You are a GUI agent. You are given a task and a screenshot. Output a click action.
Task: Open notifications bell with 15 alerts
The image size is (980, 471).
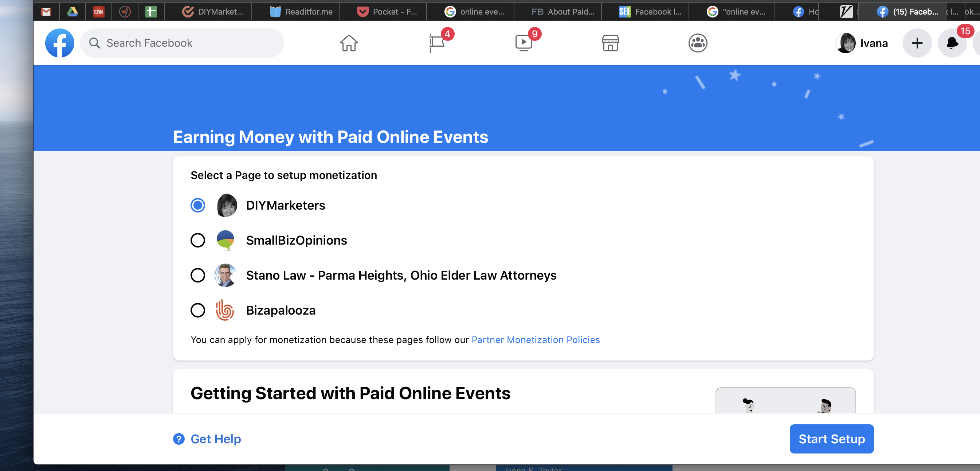(x=952, y=43)
